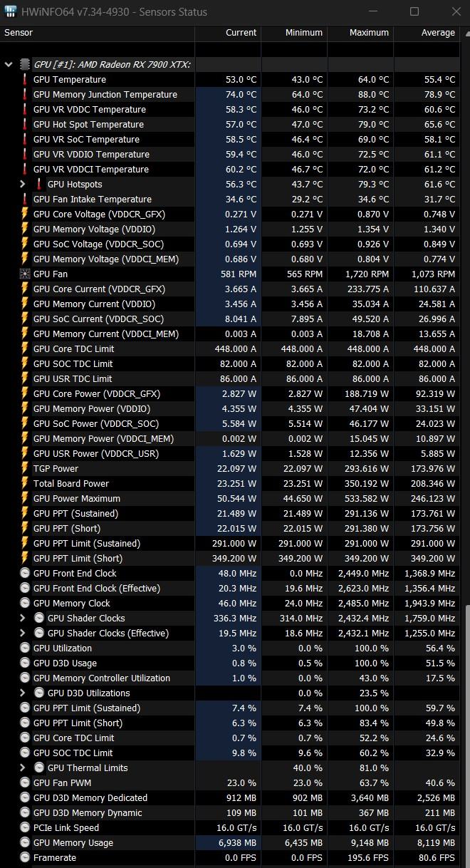This screenshot has width=470, height=868.
Task: Click the 1,720 RPM maximum GPU Fan value
Action: tap(365, 274)
